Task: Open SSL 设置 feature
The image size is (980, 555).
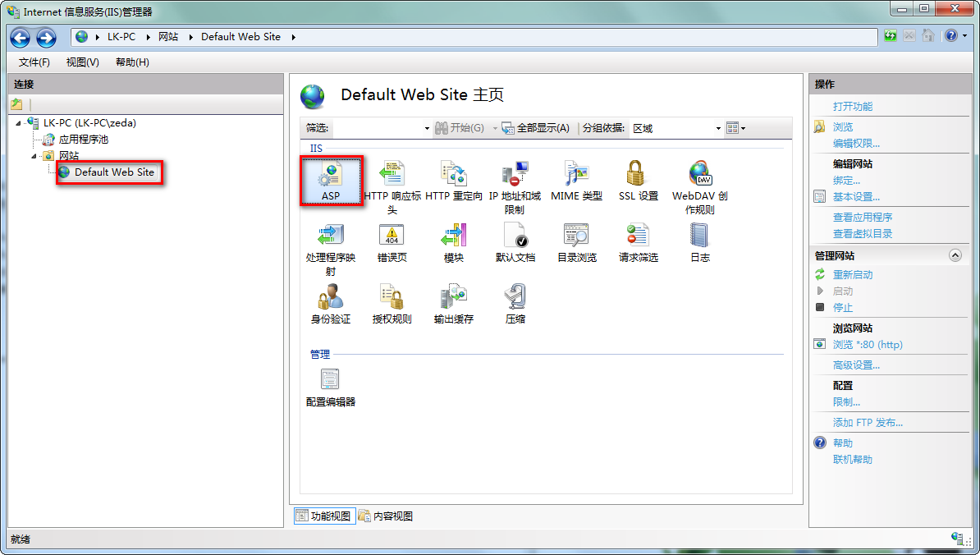Action: 638,181
